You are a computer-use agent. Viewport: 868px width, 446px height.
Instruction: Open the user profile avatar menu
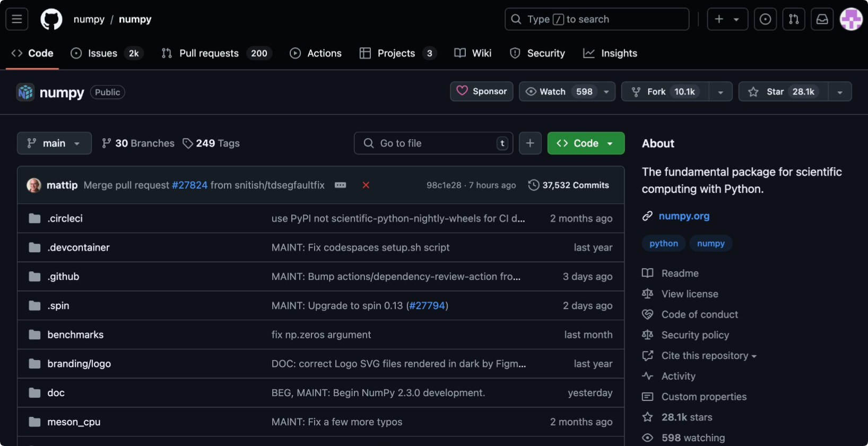click(x=851, y=19)
